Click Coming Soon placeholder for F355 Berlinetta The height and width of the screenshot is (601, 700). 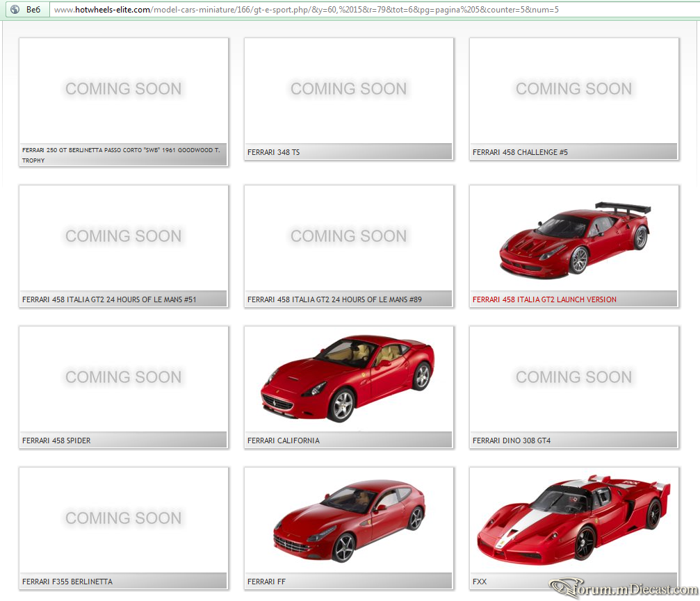coord(124,518)
